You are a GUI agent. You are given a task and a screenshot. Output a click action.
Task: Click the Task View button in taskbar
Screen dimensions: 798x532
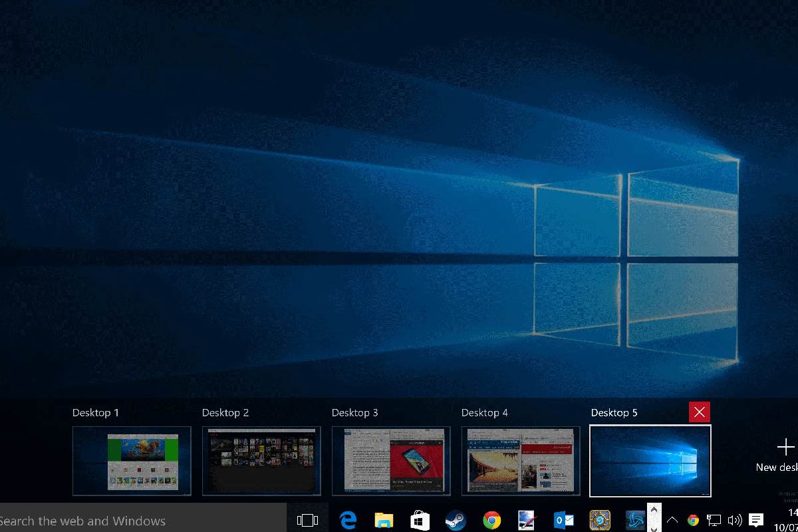(307, 520)
